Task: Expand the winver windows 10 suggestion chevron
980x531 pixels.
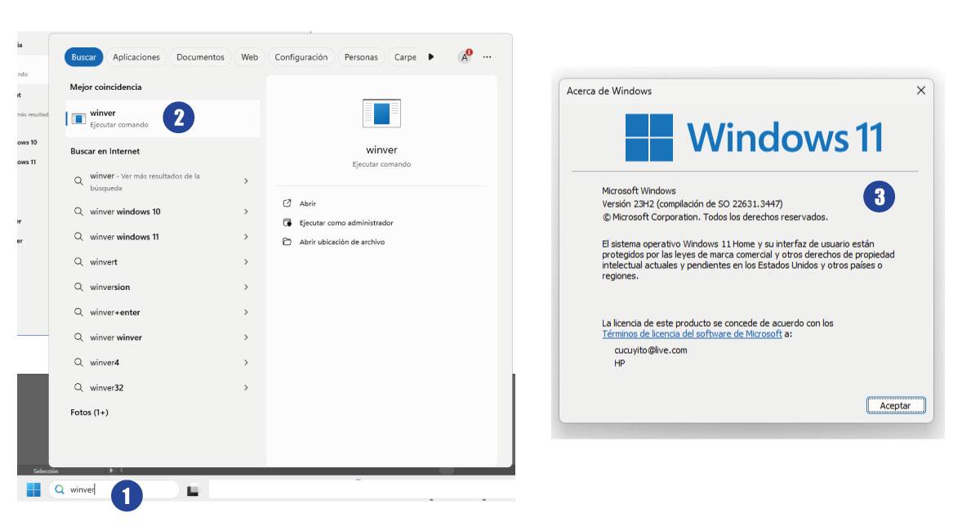Action: point(246,212)
